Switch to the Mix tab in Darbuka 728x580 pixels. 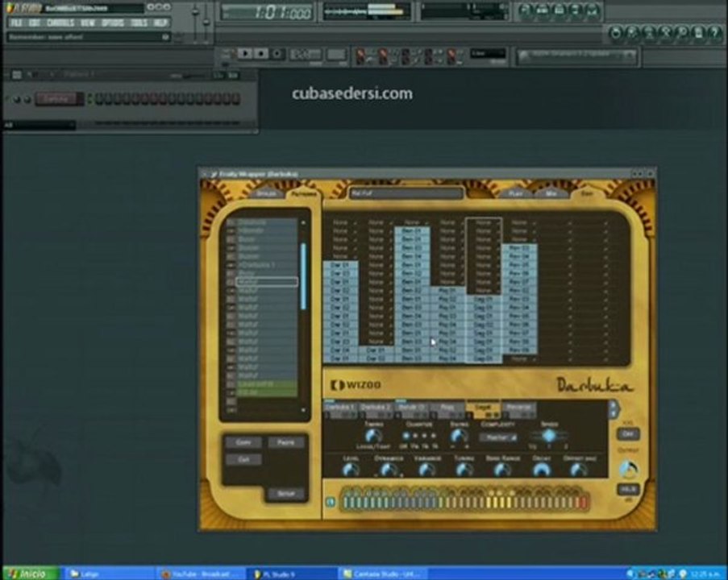coord(551,193)
